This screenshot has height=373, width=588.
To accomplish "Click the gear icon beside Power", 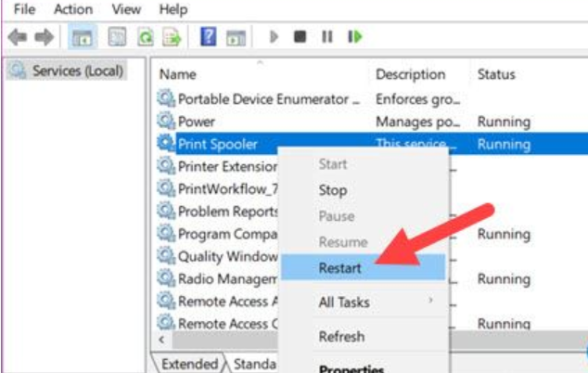I will pyautogui.click(x=166, y=122).
